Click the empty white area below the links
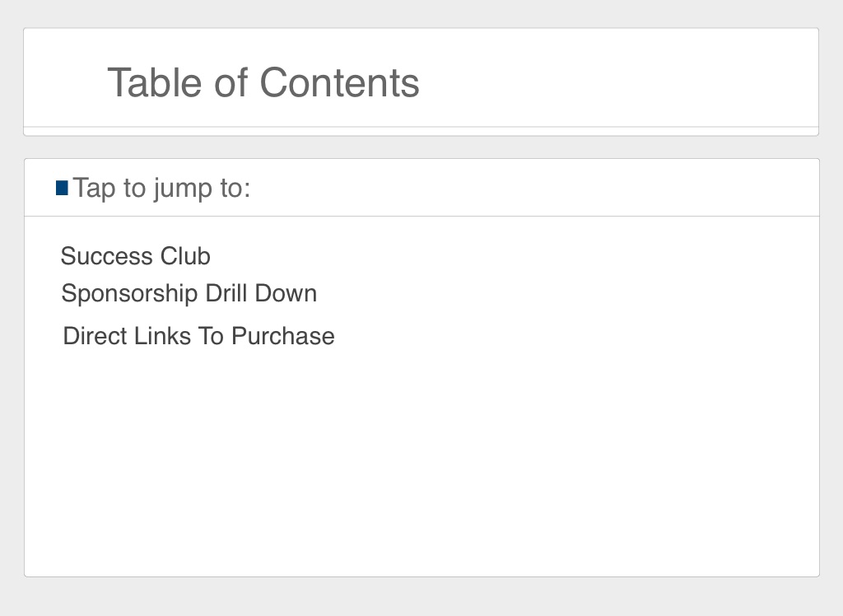The image size is (843, 616). (421, 461)
